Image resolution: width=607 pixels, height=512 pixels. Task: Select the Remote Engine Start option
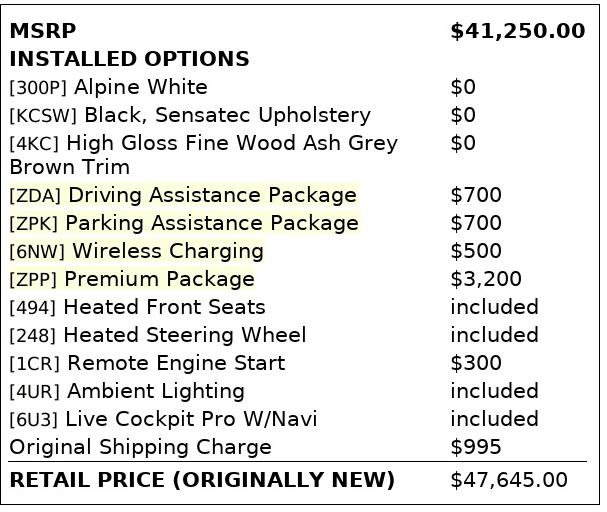(147, 363)
